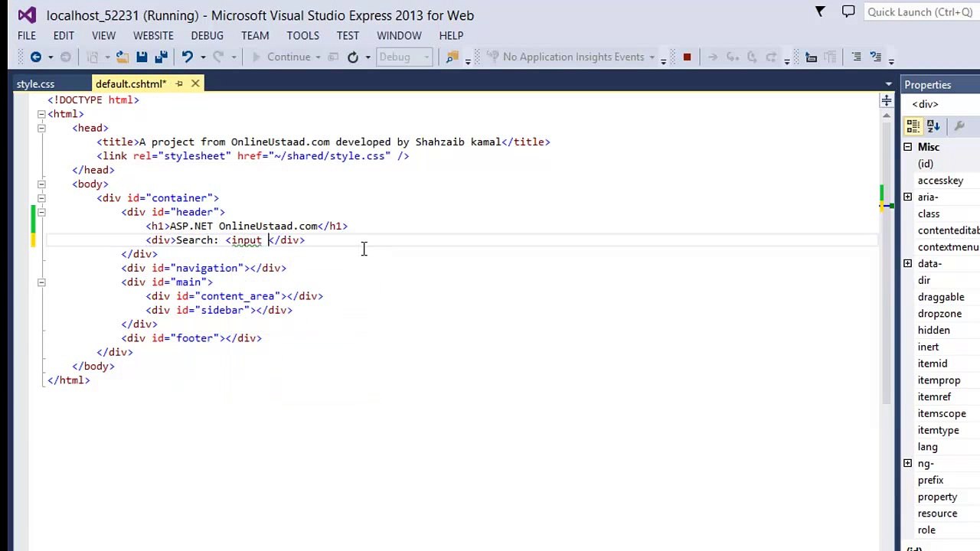Collapse the head element outline
Viewport: 980px width, 551px height.
[x=41, y=128]
